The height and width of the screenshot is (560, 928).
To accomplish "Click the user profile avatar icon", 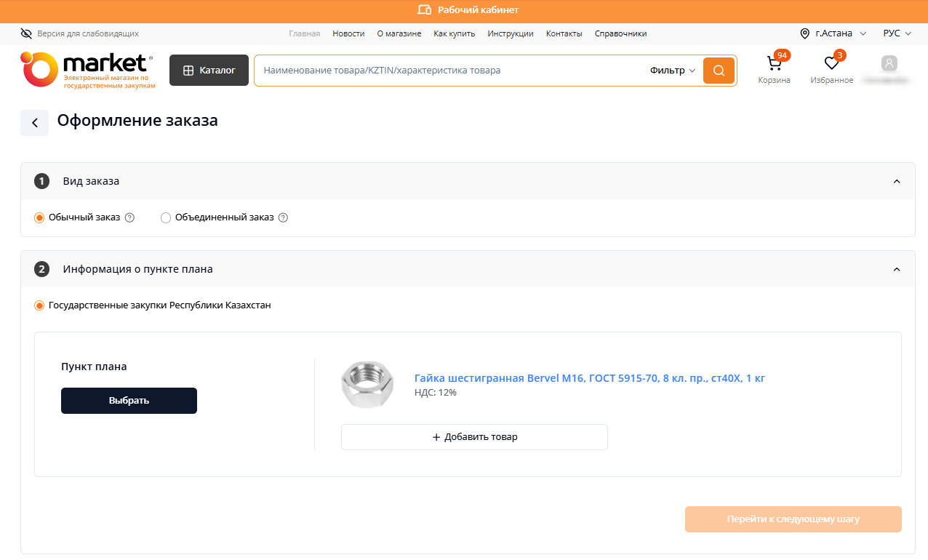I will [x=889, y=64].
